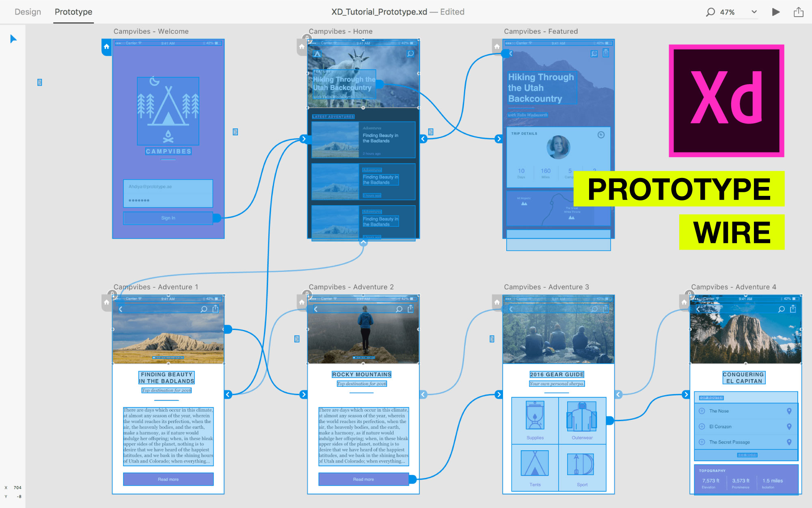Select the Outerwear gear tile
The height and width of the screenshot is (508, 812).
point(582,420)
